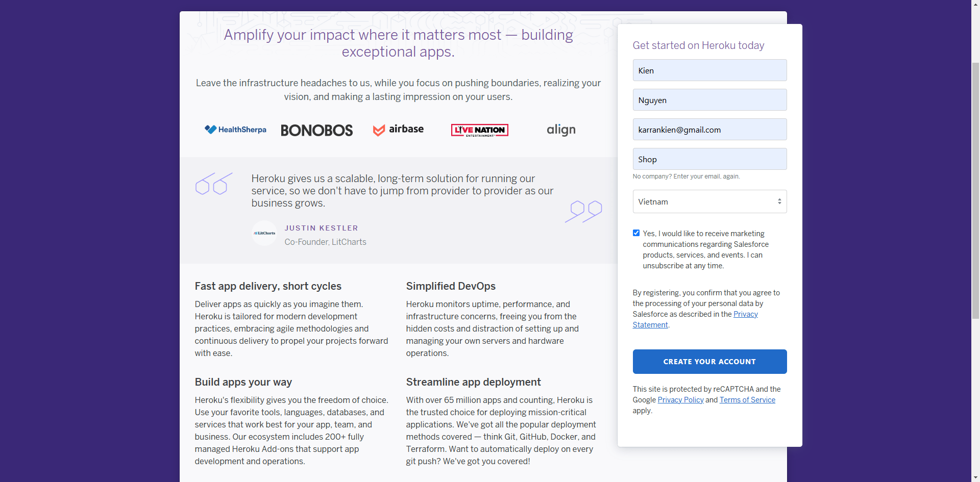The image size is (980, 482).
Task: Open the Google Privacy Policy link
Action: coord(680,400)
